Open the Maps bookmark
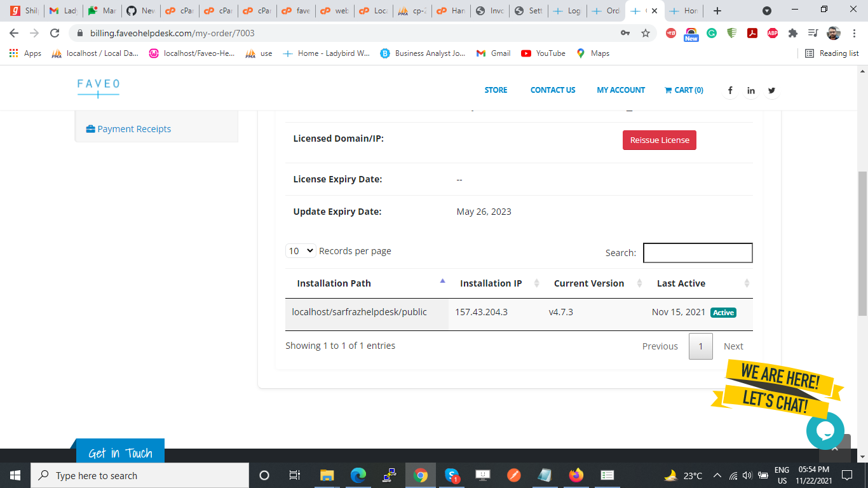 (593, 53)
